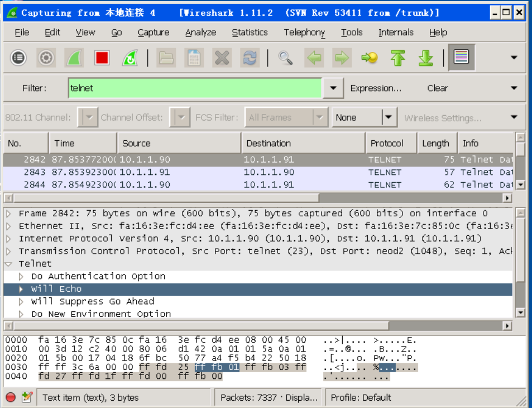The width and height of the screenshot is (532, 408).
Task: Jump to the first packet
Action: (397, 58)
